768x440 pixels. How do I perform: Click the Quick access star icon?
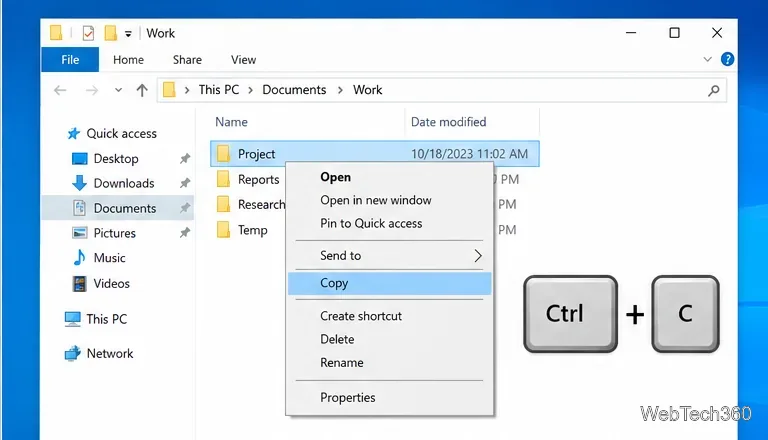73,134
